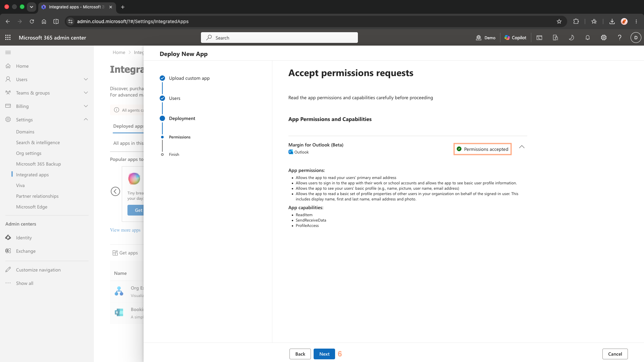Expand Teams & groups navigation section

tap(86, 93)
